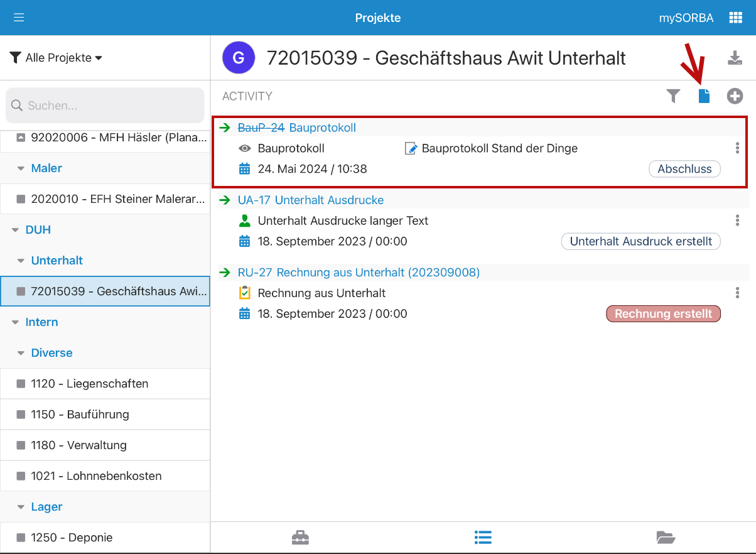The image size is (756, 554).
Task: Click calendar icon for 24. Mai 2024
Action: (x=245, y=169)
